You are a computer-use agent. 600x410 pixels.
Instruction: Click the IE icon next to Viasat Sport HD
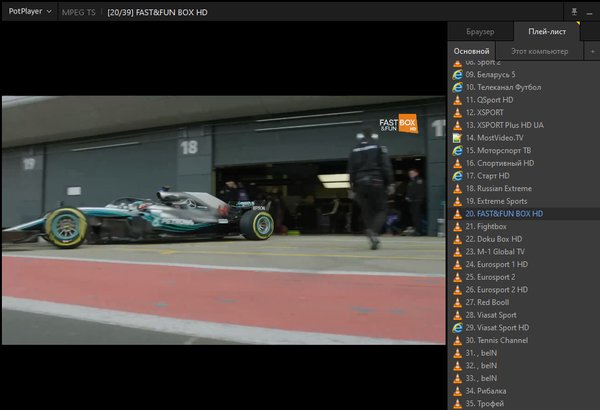[x=457, y=328]
